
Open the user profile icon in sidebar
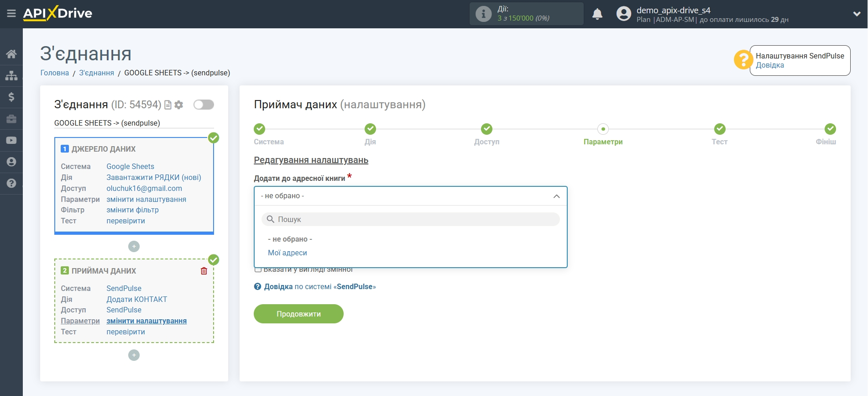pyautogui.click(x=11, y=162)
